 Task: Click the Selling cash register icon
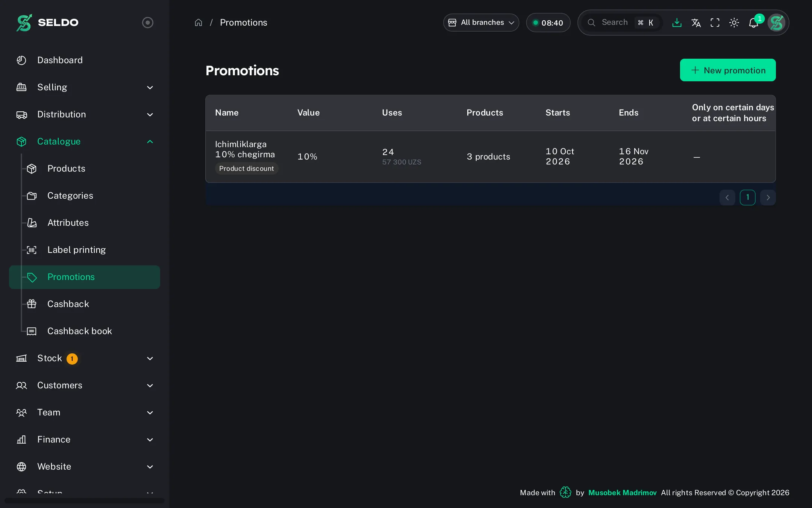pyautogui.click(x=21, y=87)
